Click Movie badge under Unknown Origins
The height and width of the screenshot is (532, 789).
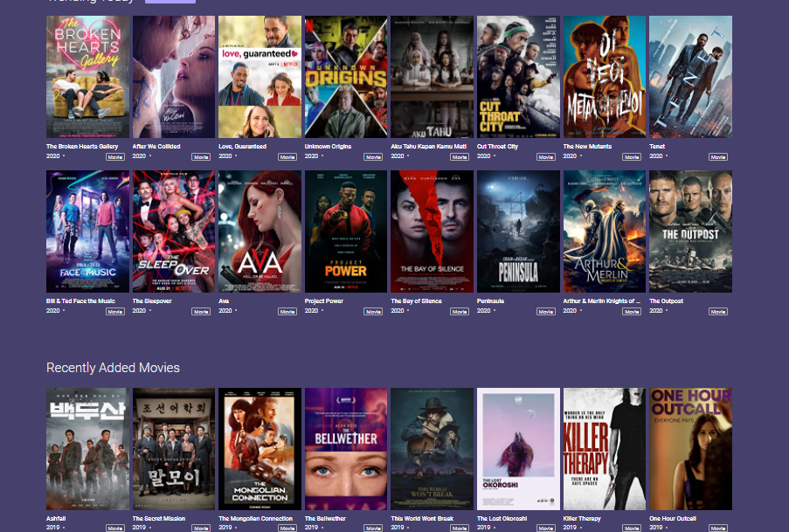(373, 157)
